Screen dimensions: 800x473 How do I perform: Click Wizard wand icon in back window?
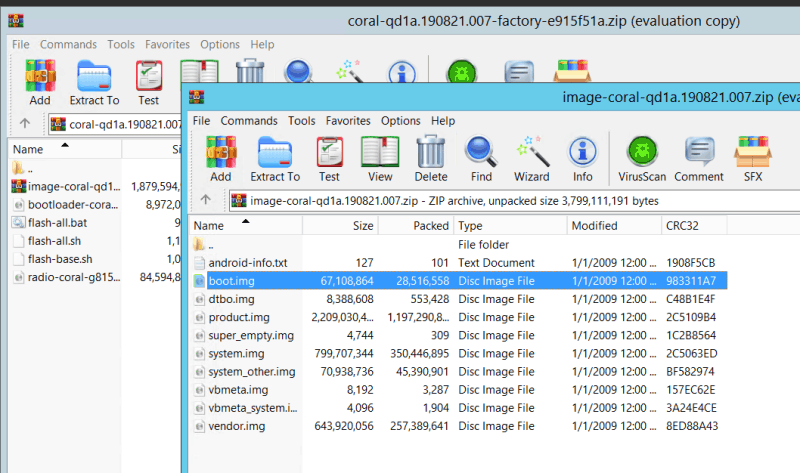(349, 71)
